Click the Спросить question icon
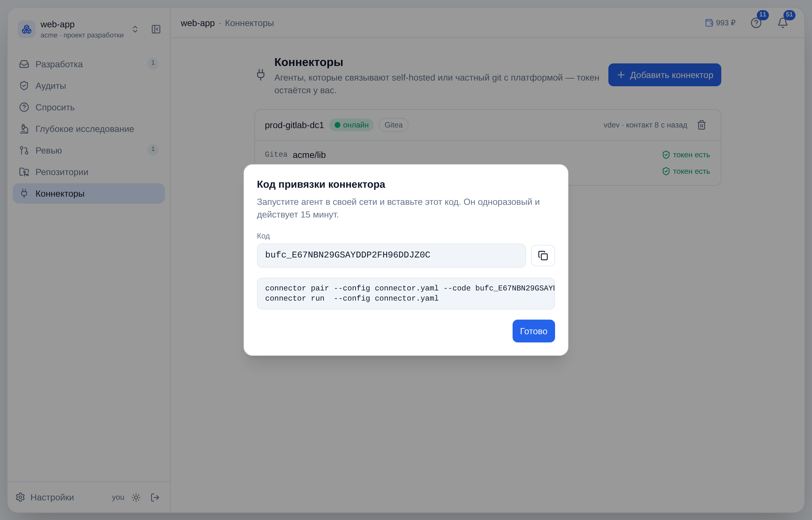This screenshot has height=520, width=812. coord(24,107)
